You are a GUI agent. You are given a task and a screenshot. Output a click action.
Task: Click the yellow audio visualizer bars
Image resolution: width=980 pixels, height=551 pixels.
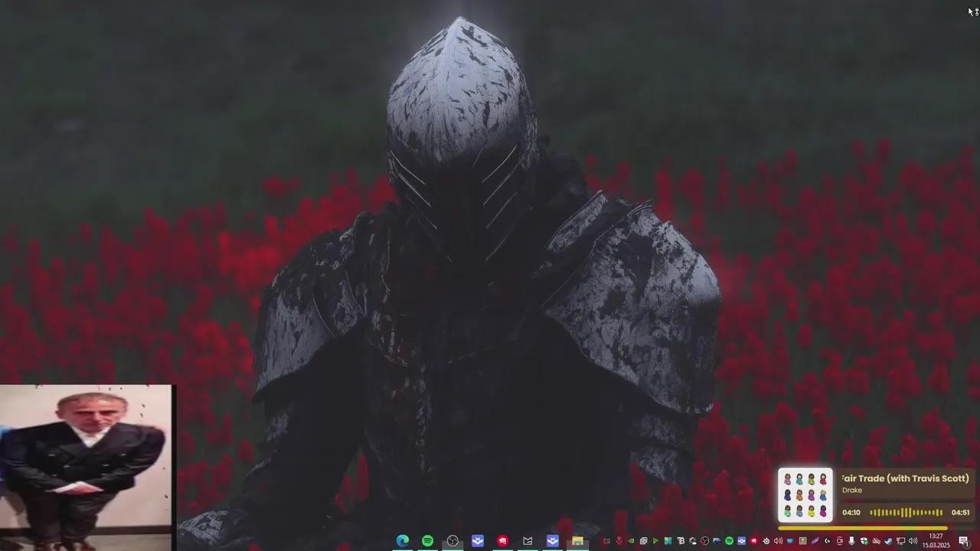click(906, 513)
